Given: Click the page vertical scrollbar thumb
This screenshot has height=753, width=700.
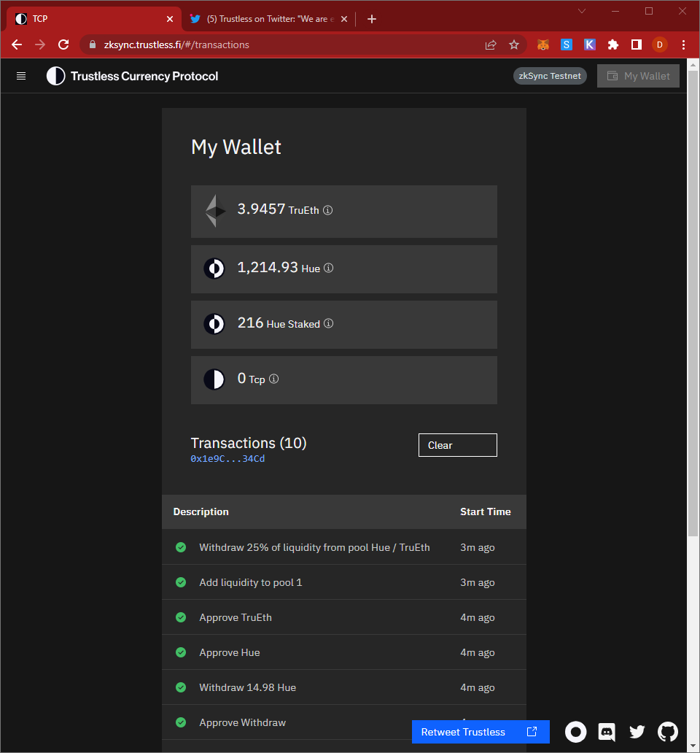Looking at the screenshot, I should click(x=693, y=304).
